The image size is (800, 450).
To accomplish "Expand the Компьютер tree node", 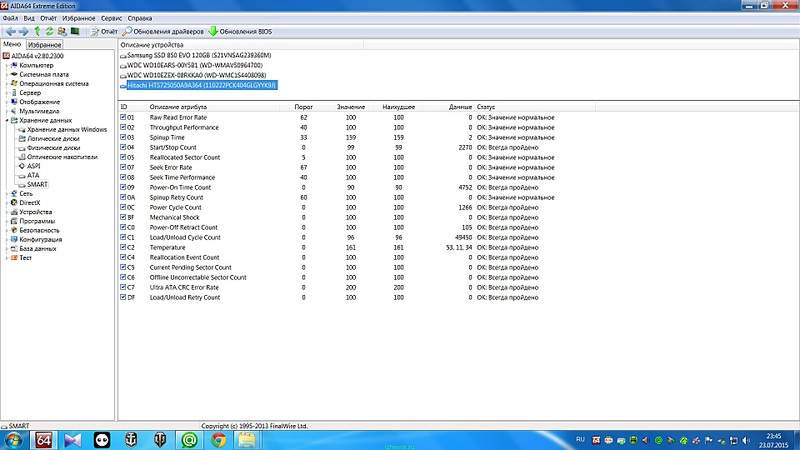I will coord(6,65).
